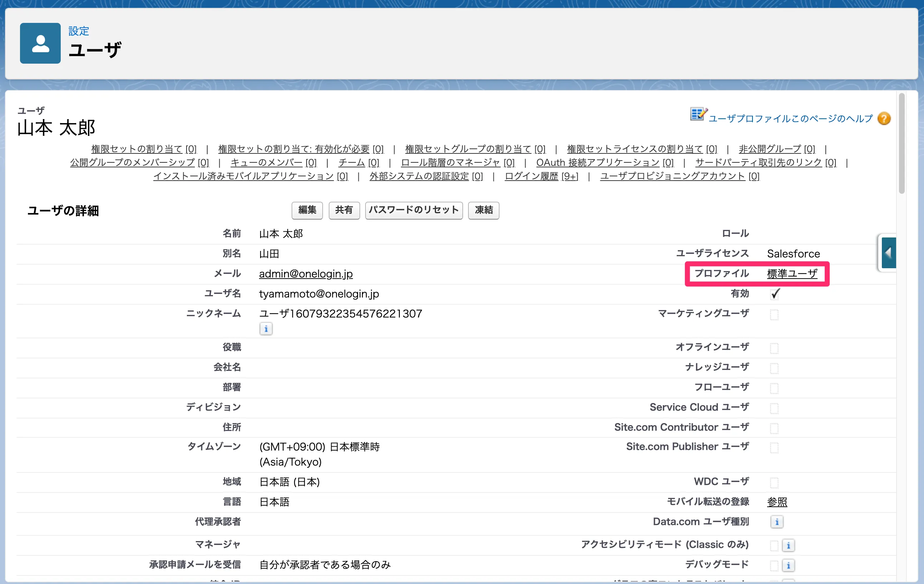Click the orange help question mark icon

[884, 118]
